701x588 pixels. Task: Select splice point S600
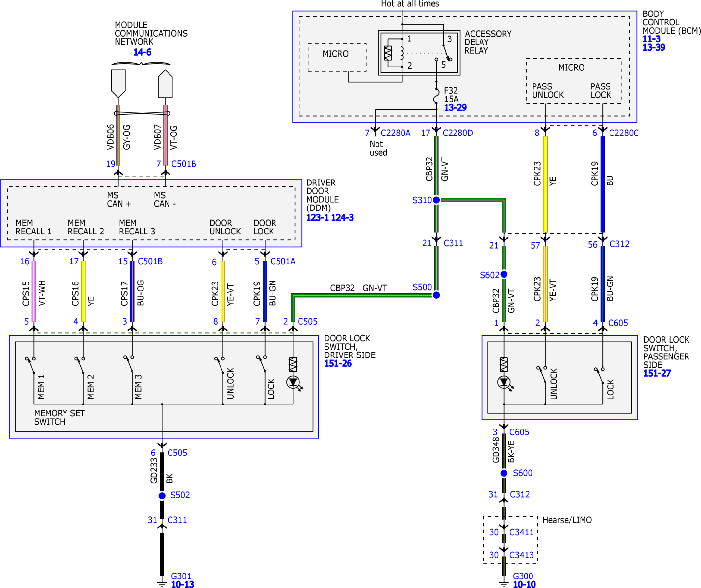click(504, 473)
